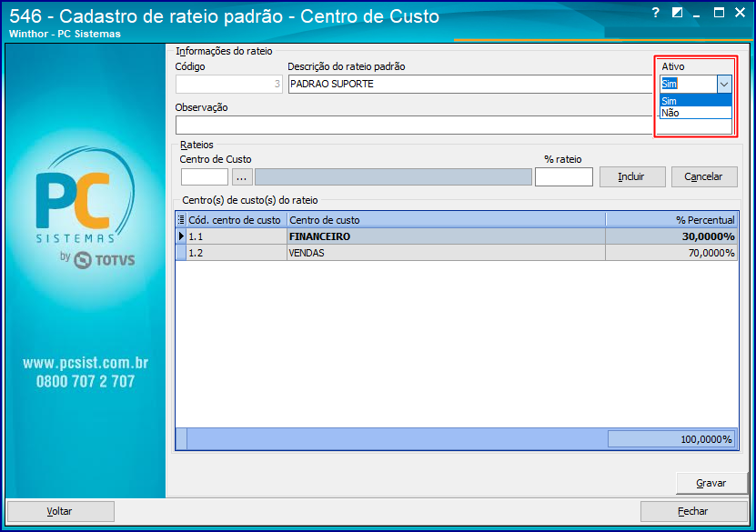The width and height of the screenshot is (756, 532).
Task: Click the Centro de Custo code field
Action: [x=205, y=176]
